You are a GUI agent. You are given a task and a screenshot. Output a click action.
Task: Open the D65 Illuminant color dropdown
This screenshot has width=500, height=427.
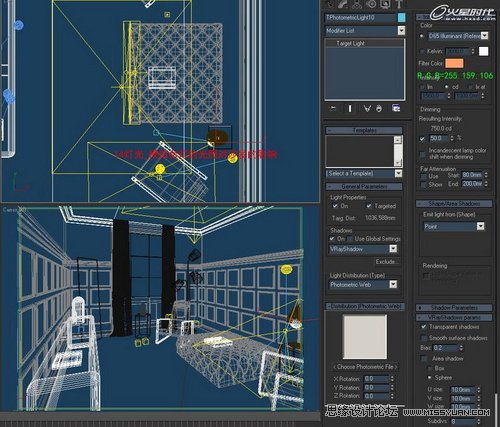(x=485, y=36)
